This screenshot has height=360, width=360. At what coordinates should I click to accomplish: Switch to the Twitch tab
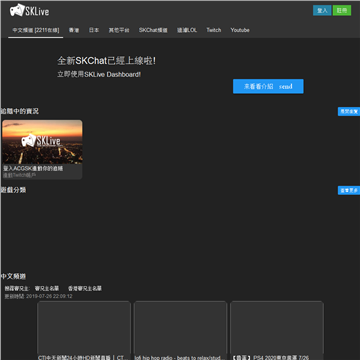214,30
